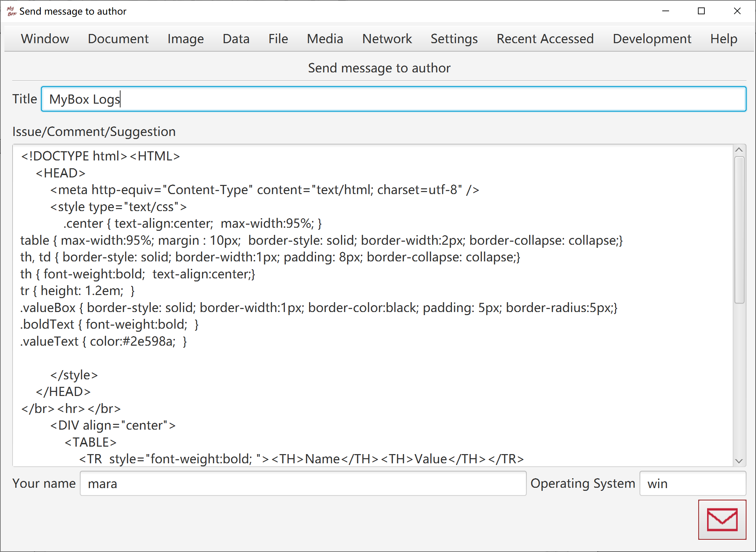
Task: Click the '.valueBox { border-style' line
Action: (319, 308)
